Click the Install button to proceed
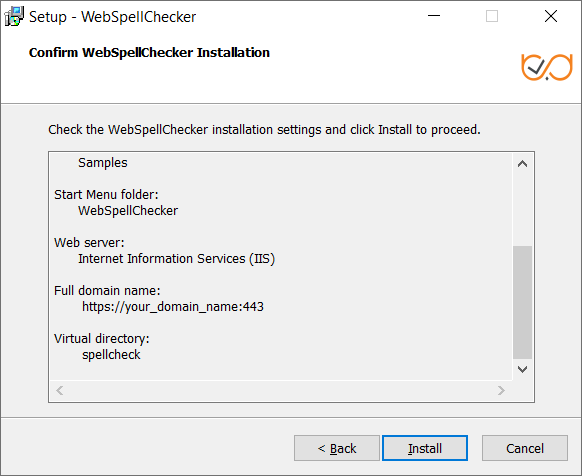The width and height of the screenshot is (582, 476). [425, 448]
